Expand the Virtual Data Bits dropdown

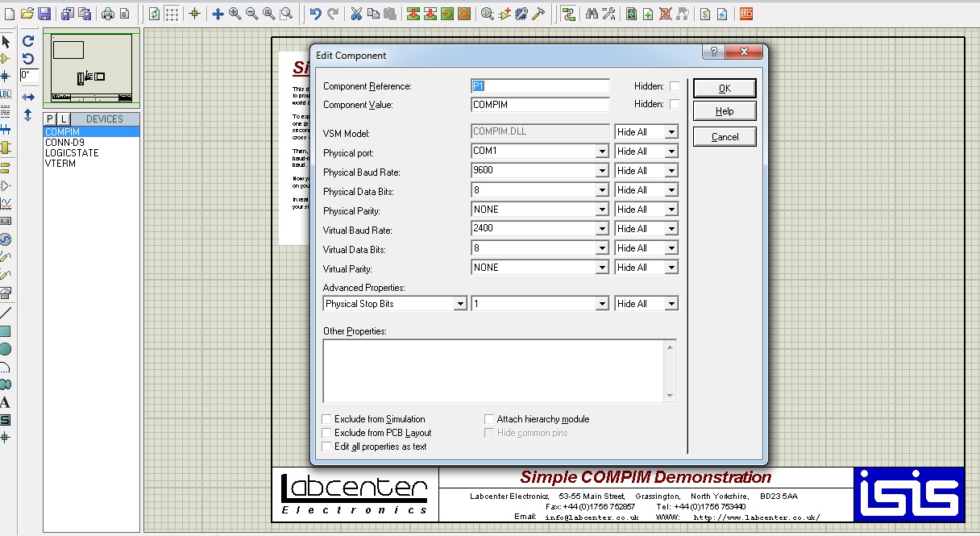(602, 248)
